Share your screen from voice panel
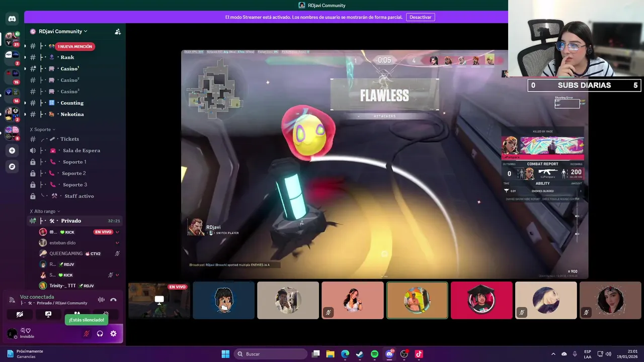This screenshot has width=644, height=362. click(x=48, y=314)
